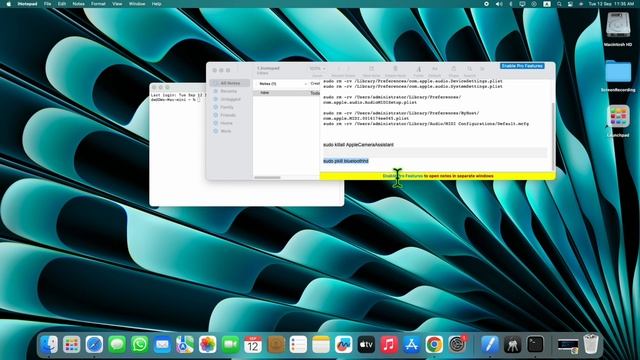Open the View menu
This screenshot has width=640, height=360.
117,4
